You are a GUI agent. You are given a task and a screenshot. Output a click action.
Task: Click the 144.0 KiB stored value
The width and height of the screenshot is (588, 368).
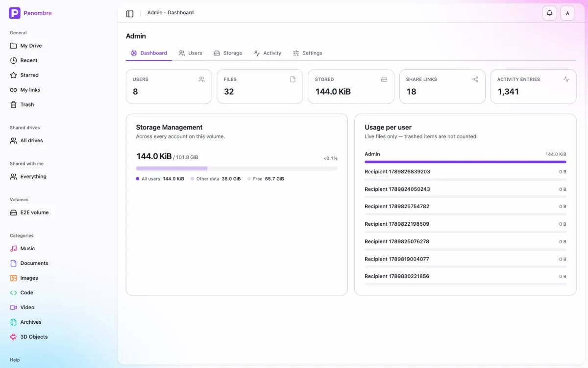[x=333, y=92]
